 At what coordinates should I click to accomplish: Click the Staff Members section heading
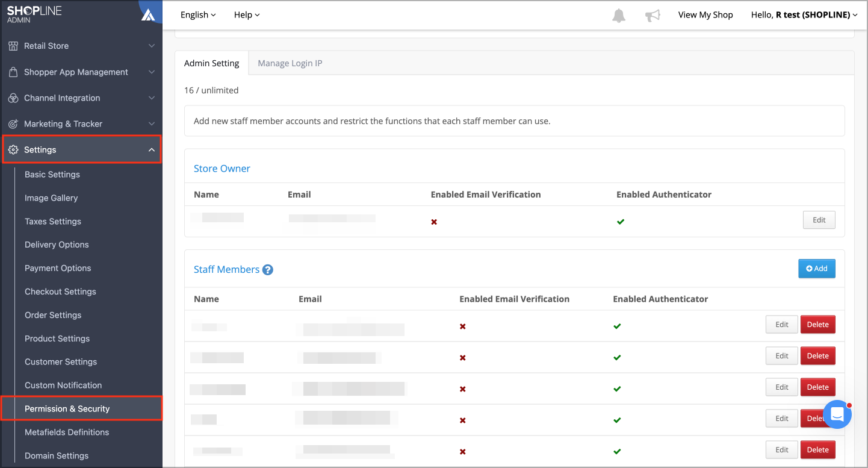[x=226, y=270]
